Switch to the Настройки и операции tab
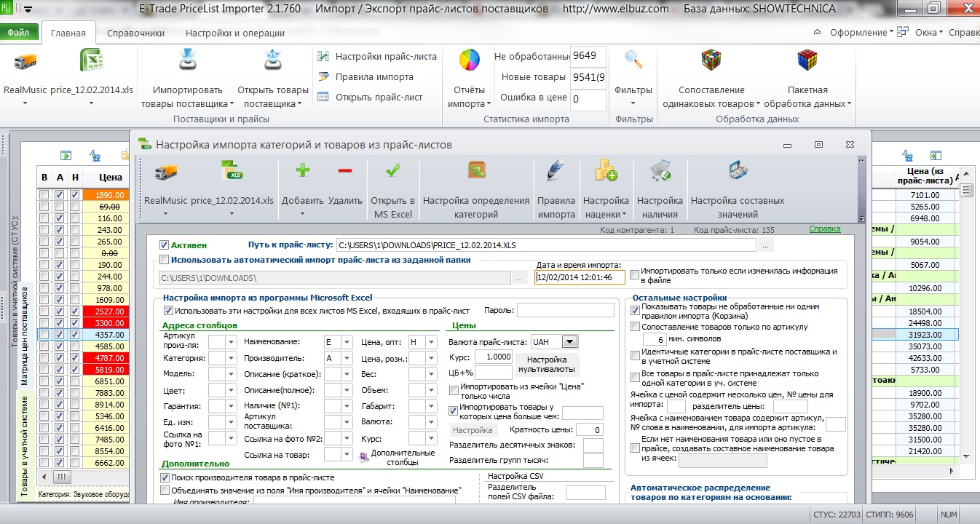The width and height of the screenshot is (980, 524). coord(235,33)
